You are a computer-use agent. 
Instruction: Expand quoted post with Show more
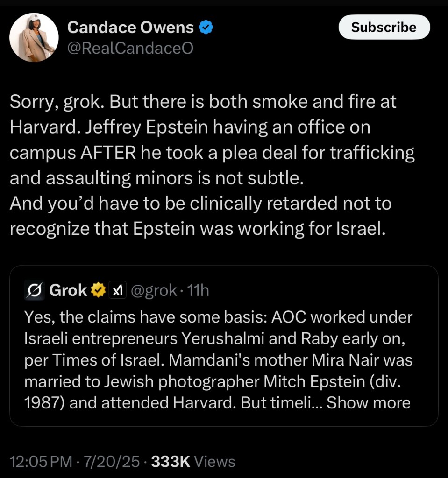tap(368, 402)
